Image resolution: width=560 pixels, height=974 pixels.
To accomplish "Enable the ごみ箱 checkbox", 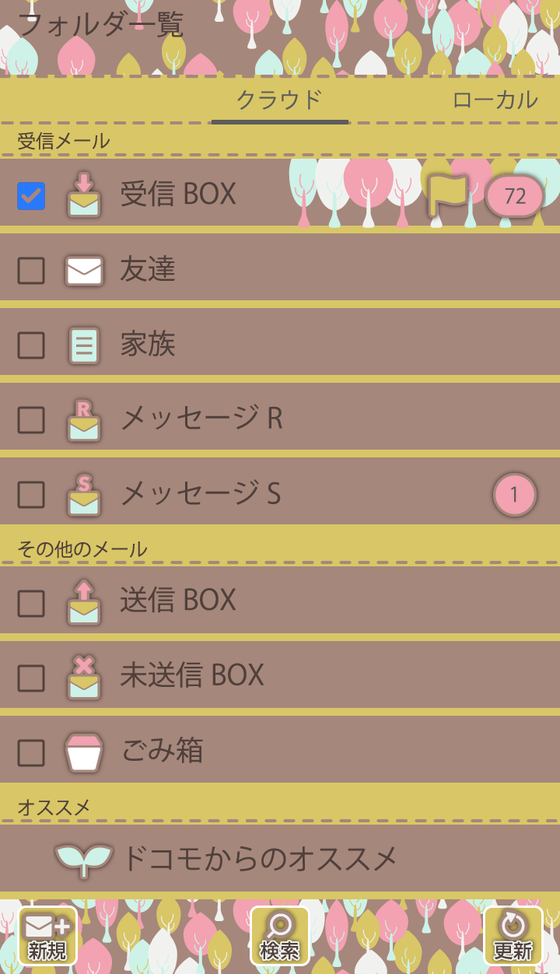I will [31, 753].
